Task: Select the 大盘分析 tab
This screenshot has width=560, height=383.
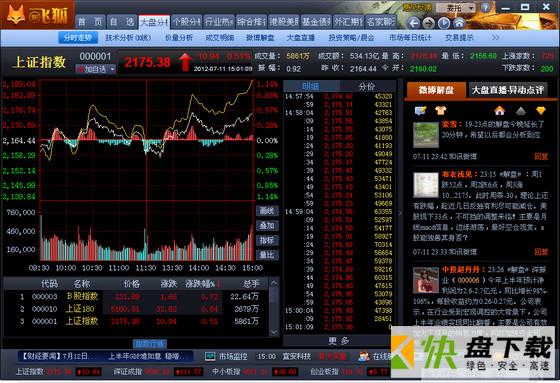Action: [154, 22]
